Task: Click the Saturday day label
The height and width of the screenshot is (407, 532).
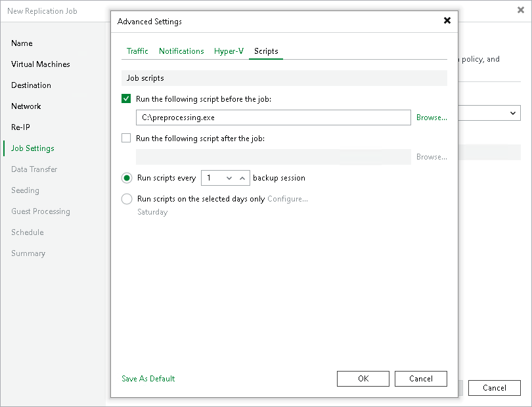Action: click(x=152, y=212)
